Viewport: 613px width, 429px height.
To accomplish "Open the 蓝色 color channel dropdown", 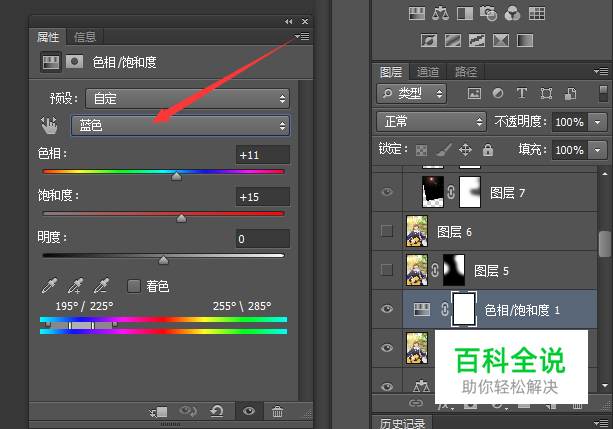I will 180,125.
